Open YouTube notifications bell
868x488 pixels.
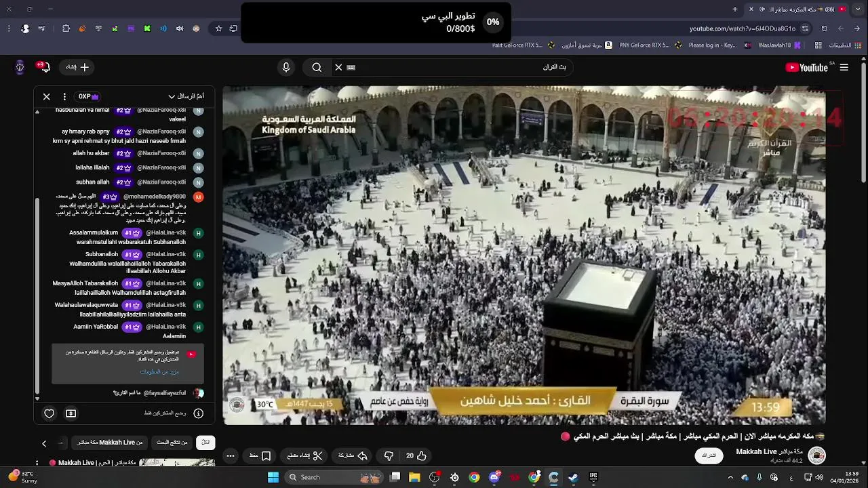tap(45, 67)
